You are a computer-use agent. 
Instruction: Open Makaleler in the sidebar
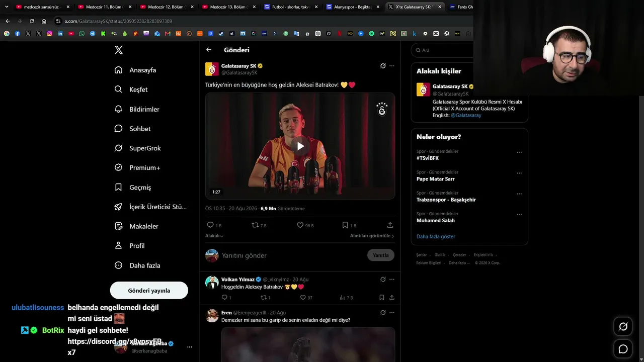click(x=136, y=226)
